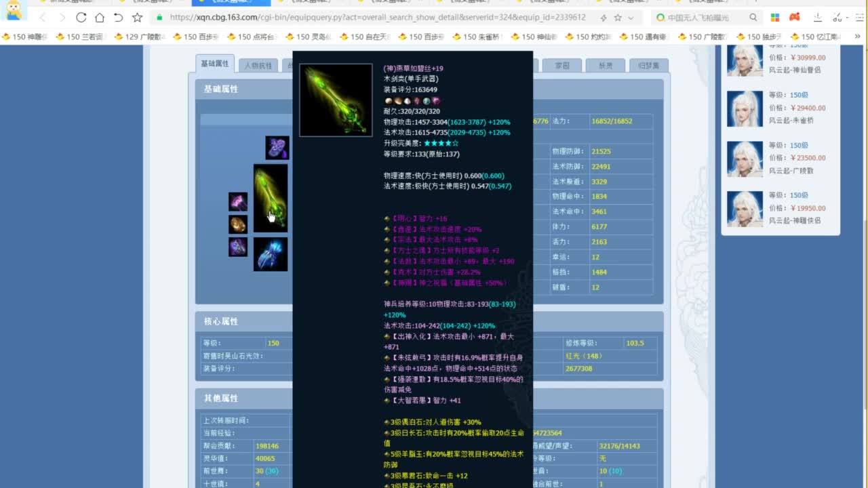Image resolution: width=868 pixels, height=488 pixels.
Task: Click the 修炼等级 value 103.5
Action: coord(635,343)
